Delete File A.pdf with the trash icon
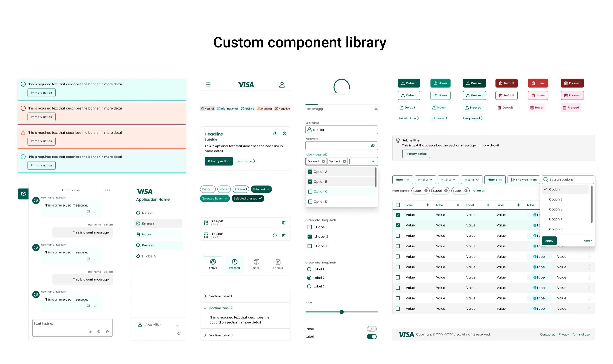 pos(284,223)
